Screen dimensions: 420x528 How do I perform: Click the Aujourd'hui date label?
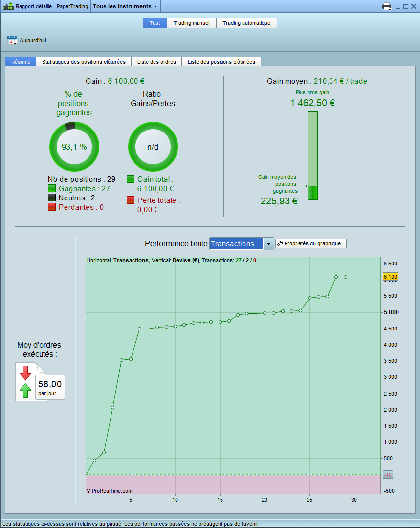click(x=33, y=41)
